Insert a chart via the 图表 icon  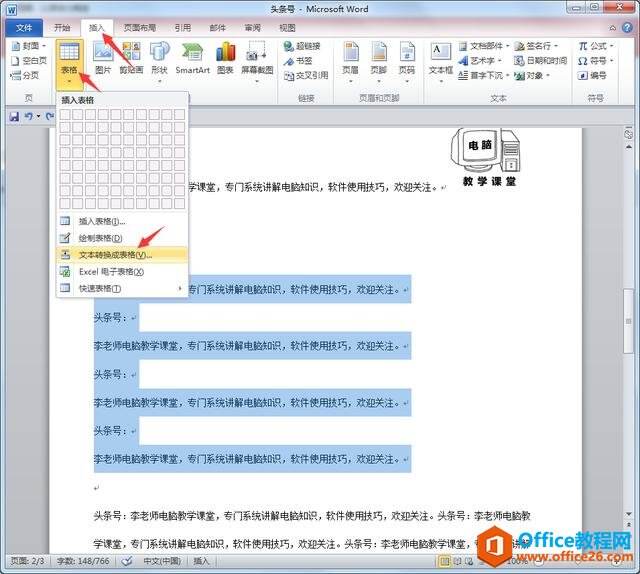click(x=225, y=58)
